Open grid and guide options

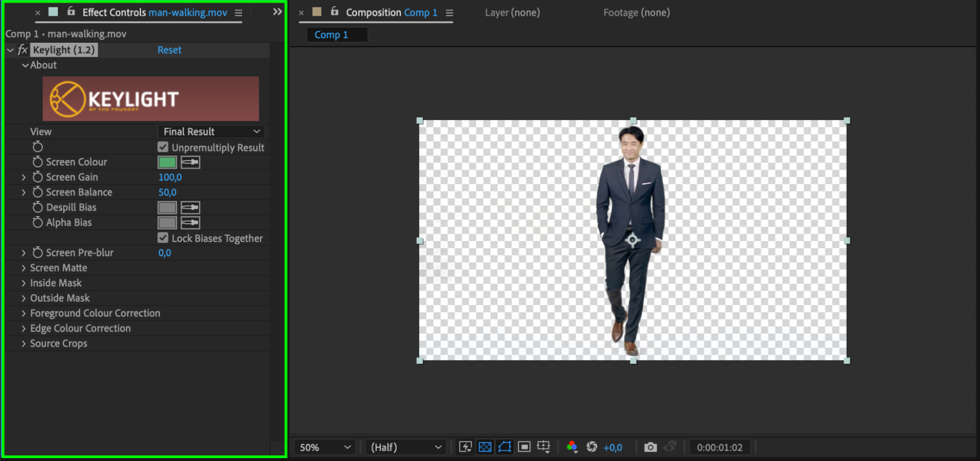(x=544, y=447)
